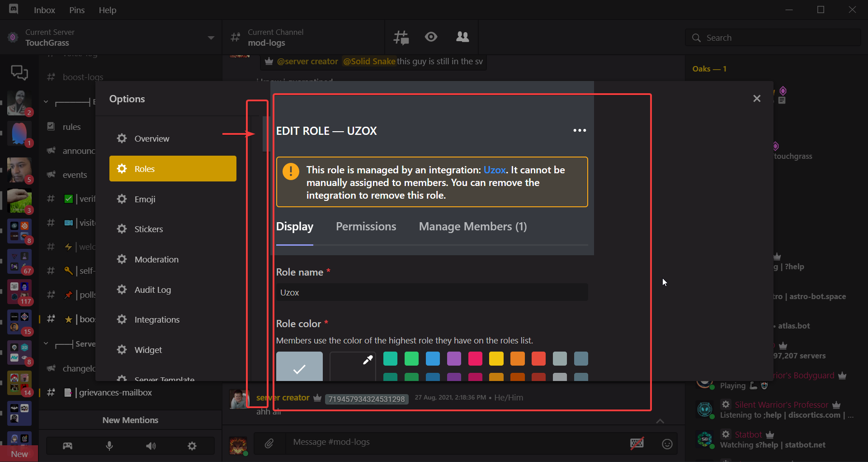Open the Inbox menu

pos(44,10)
